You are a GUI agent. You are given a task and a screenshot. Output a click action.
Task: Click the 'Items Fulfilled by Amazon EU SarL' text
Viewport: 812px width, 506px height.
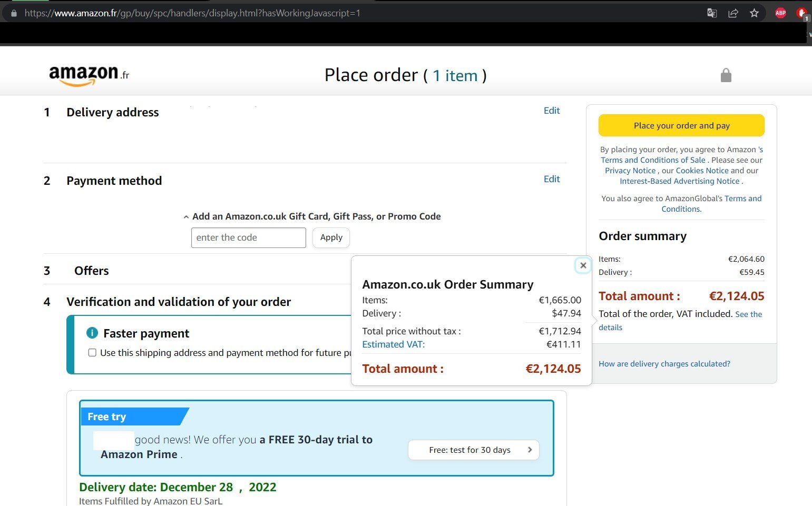click(x=151, y=501)
